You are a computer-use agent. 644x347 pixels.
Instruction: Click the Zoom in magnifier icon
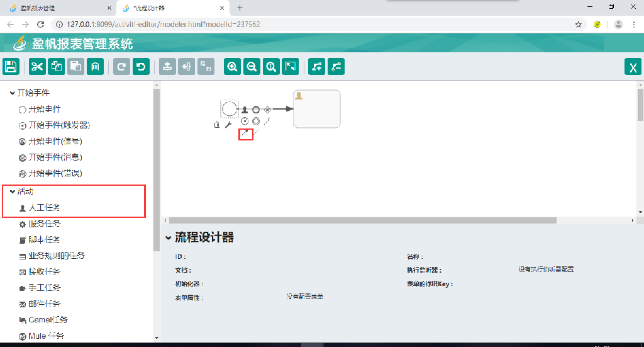[233, 67]
